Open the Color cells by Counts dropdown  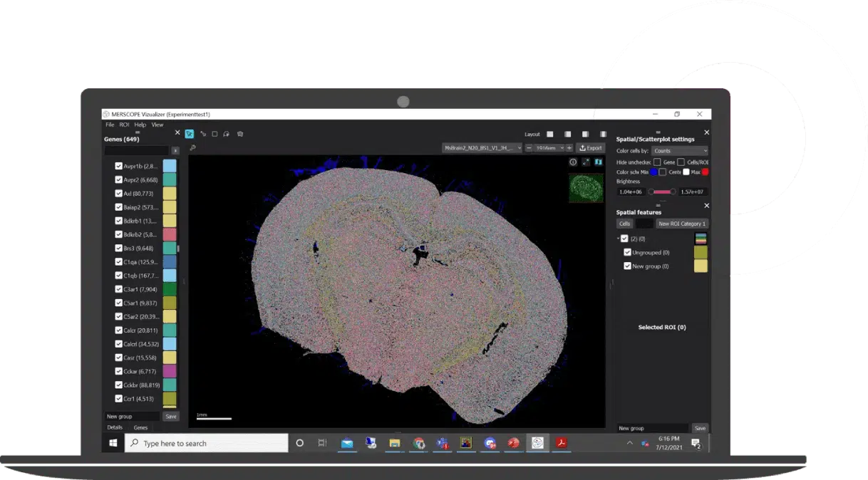[x=681, y=151]
